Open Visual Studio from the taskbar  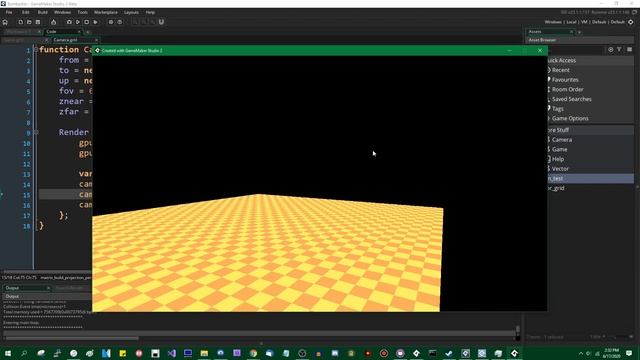(x=171, y=353)
